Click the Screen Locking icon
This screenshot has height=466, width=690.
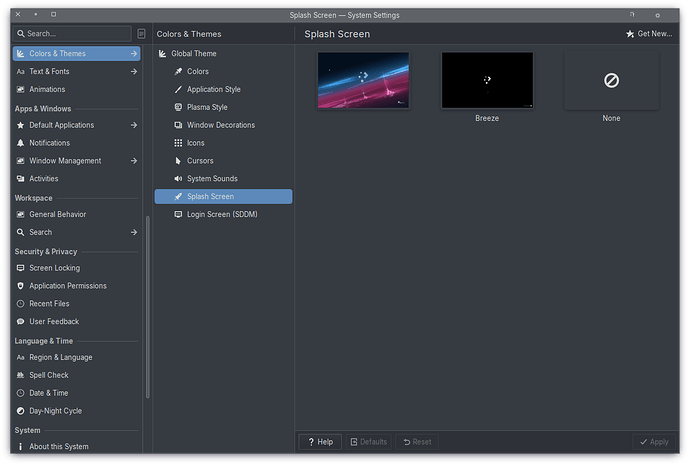[x=20, y=268]
